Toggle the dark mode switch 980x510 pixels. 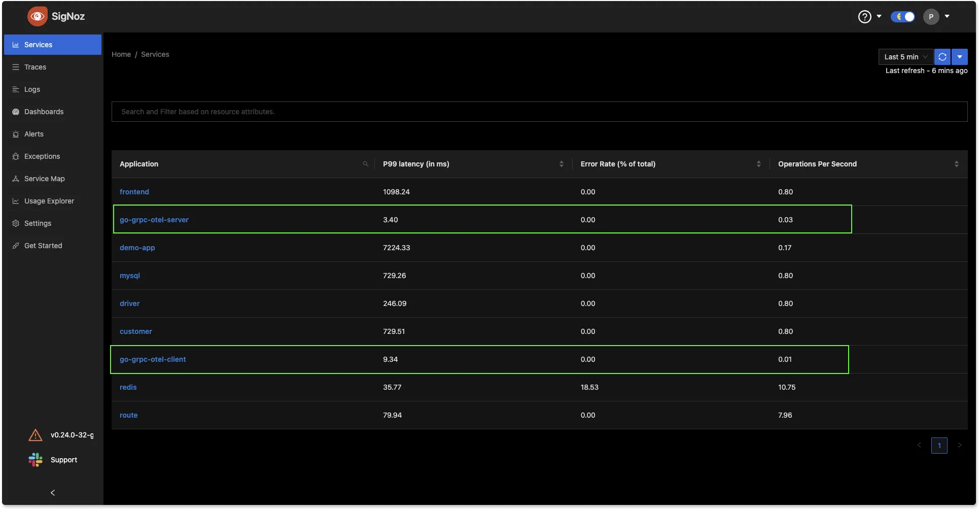(903, 17)
